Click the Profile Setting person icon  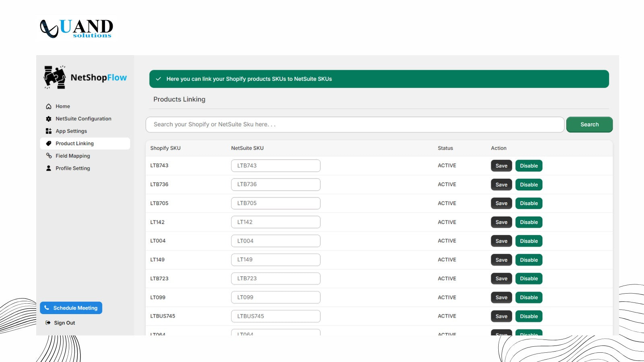(49, 168)
